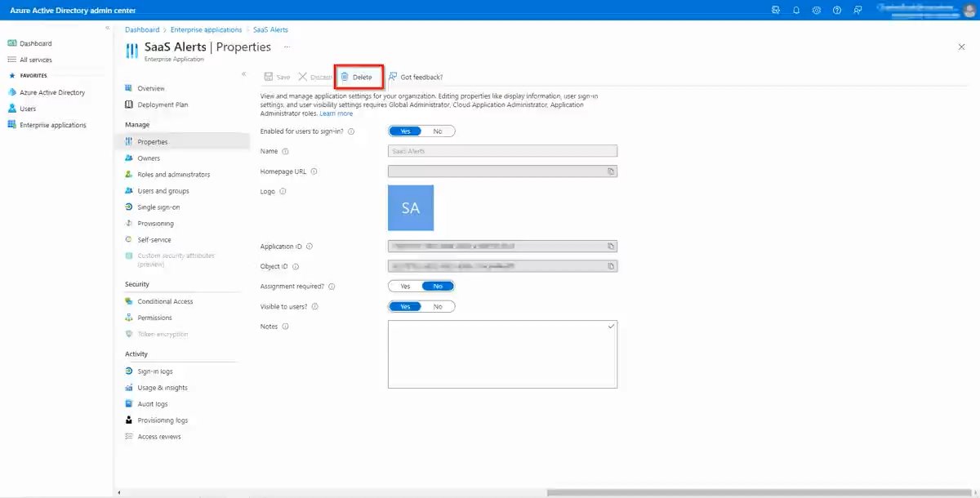Click the Discard button
Image resolution: width=980 pixels, height=498 pixels.
[x=315, y=77]
